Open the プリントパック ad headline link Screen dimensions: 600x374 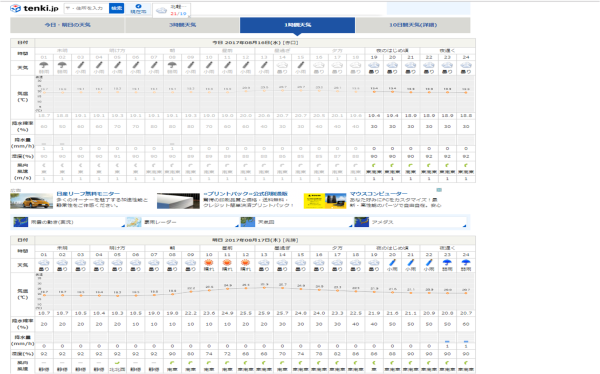click(246, 194)
